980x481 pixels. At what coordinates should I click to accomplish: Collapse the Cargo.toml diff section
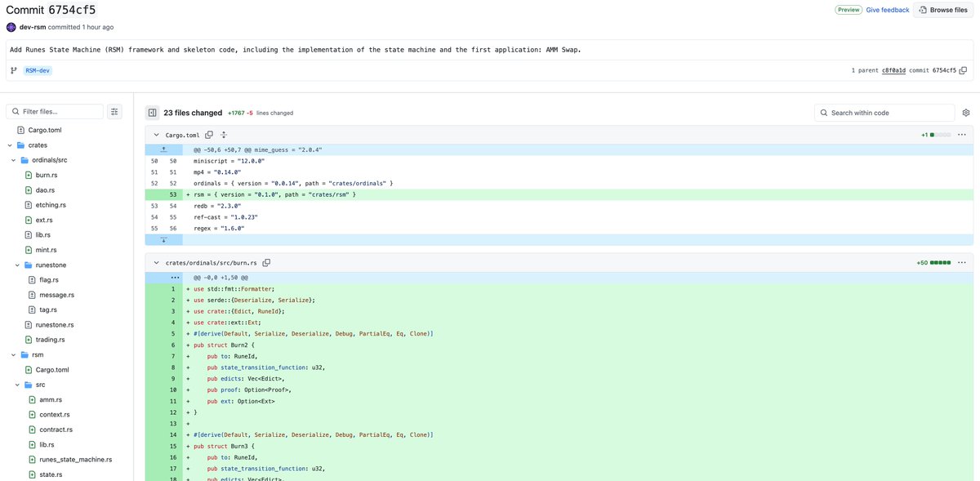coord(154,133)
